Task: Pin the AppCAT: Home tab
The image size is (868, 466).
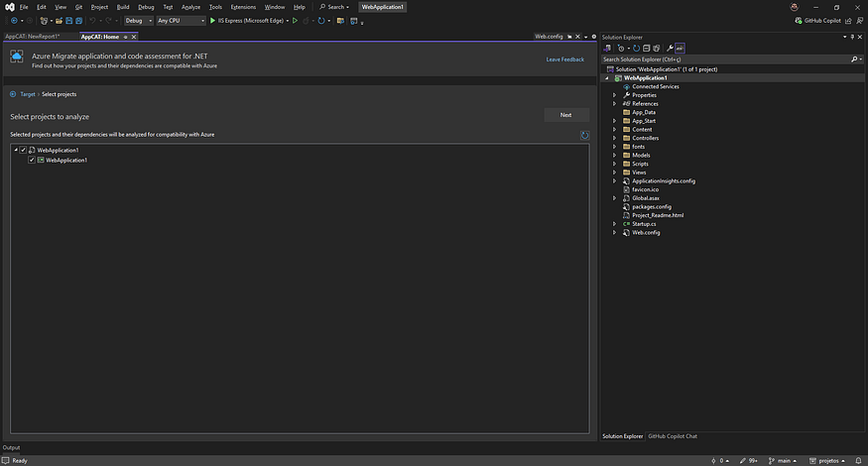Action: (125, 37)
